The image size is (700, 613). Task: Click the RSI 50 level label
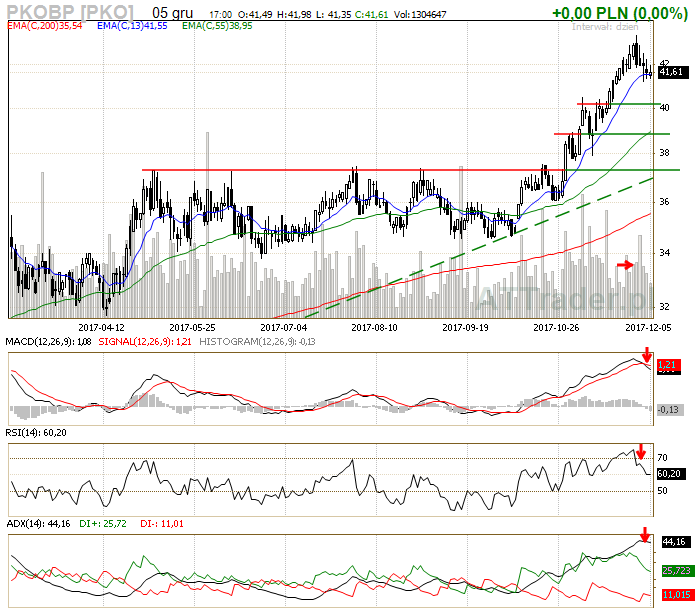[x=662, y=491]
